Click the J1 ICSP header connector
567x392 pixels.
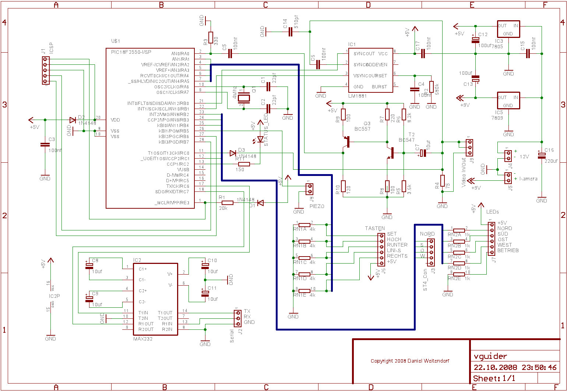[x=45, y=70]
